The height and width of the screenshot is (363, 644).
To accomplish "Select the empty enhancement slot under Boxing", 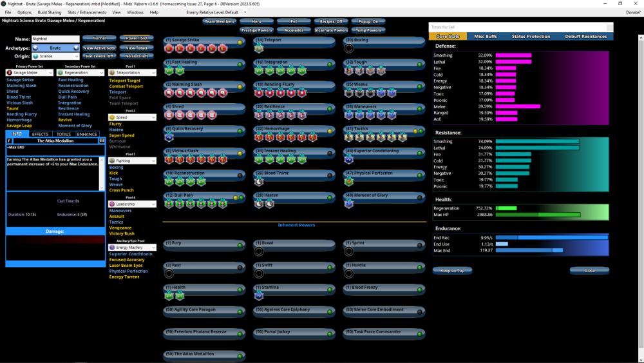I will click(349, 48).
